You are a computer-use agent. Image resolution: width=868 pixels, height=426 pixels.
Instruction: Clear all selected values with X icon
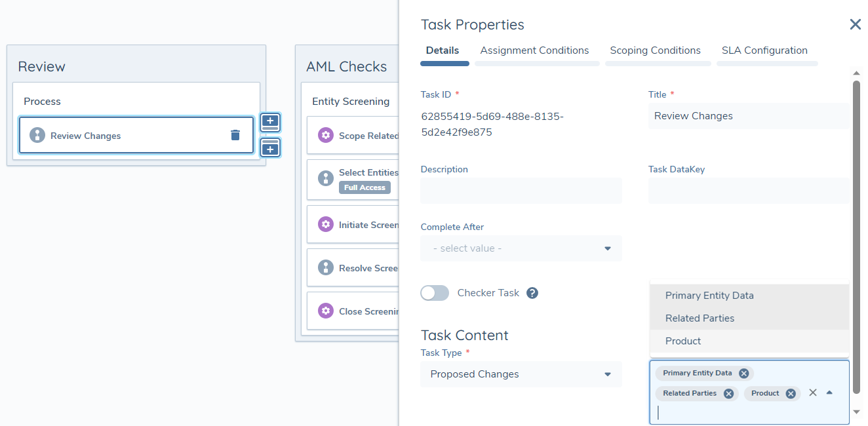813,393
